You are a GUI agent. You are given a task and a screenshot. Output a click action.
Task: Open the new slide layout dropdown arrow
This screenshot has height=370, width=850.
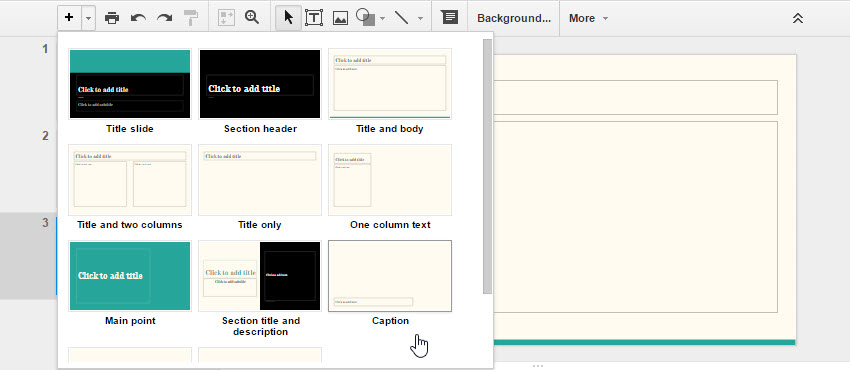pyautogui.click(x=88, y=18)
